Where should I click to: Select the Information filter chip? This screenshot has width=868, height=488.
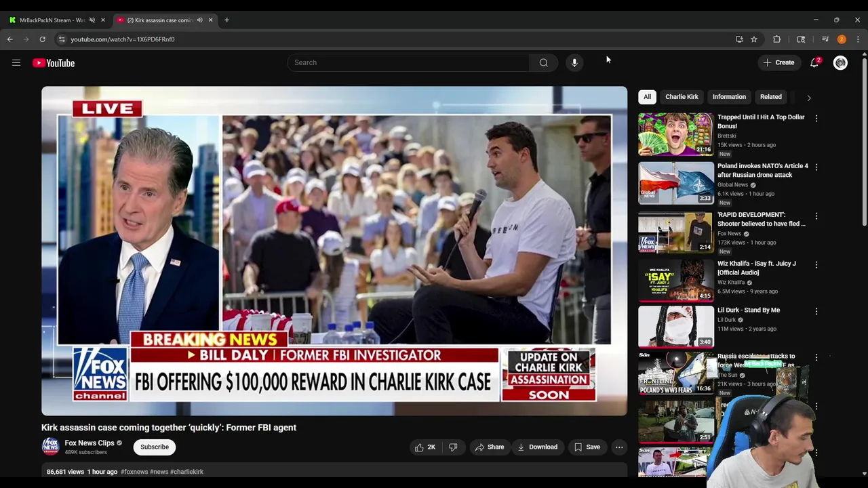pos(729,97)
